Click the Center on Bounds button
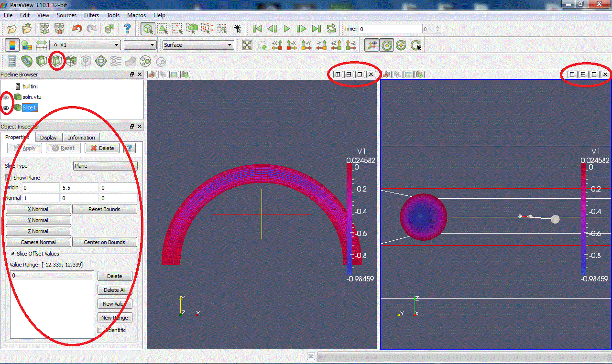 click(x=104, y=242)
